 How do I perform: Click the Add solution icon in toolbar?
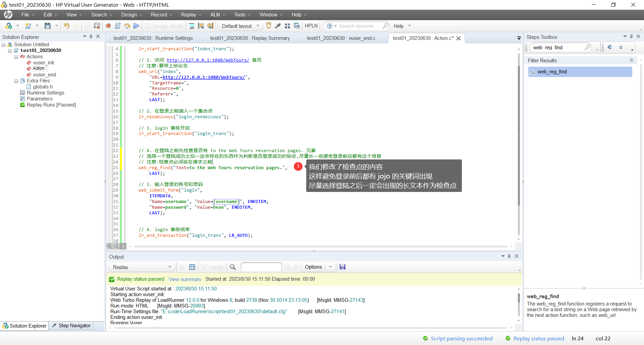tap(9, 26)
